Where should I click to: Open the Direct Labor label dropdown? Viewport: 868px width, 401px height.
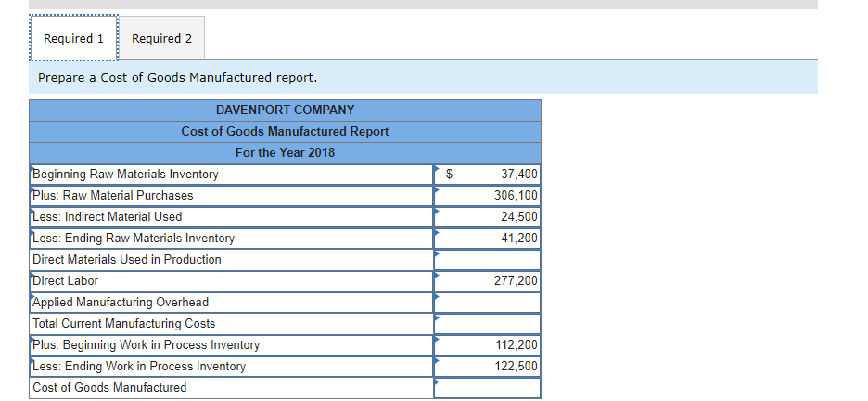point(232,281)
